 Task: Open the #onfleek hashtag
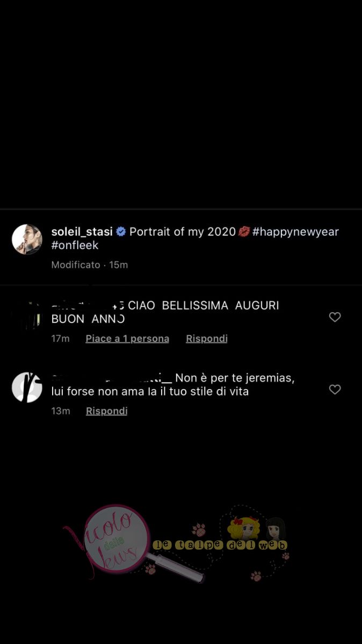(75, 245)
